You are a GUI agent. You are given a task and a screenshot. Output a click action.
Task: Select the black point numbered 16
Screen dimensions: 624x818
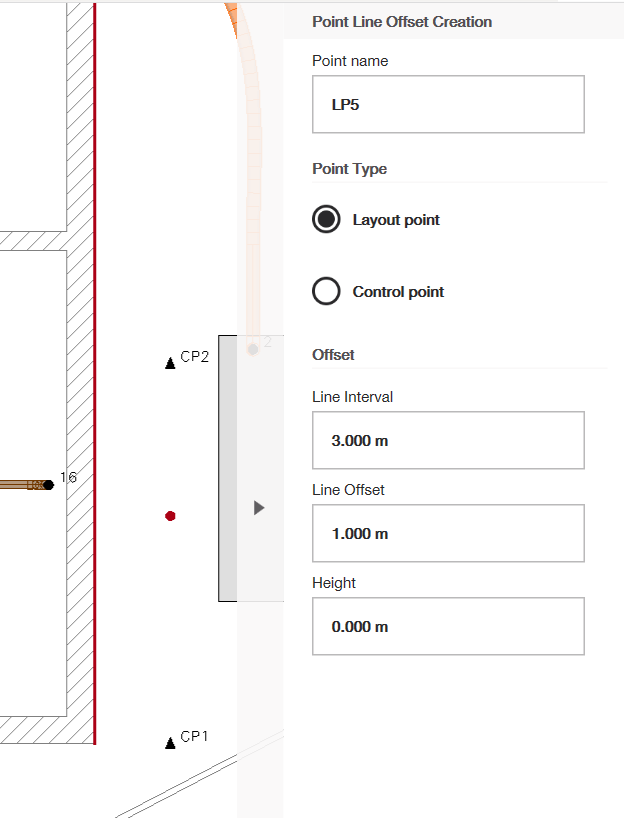pyautogui.click(x=48, y=485)
